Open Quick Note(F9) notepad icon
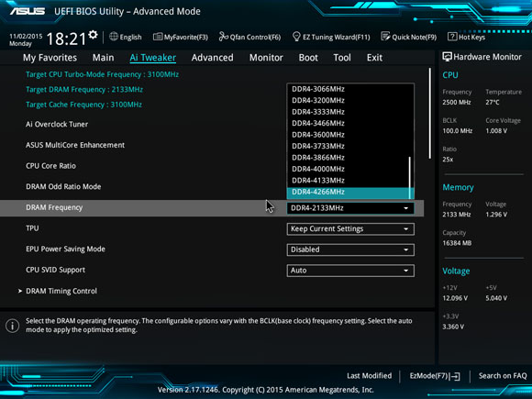The width and height of the screenshot is (532, 399). pyautogui.click(x=385, y=37)
